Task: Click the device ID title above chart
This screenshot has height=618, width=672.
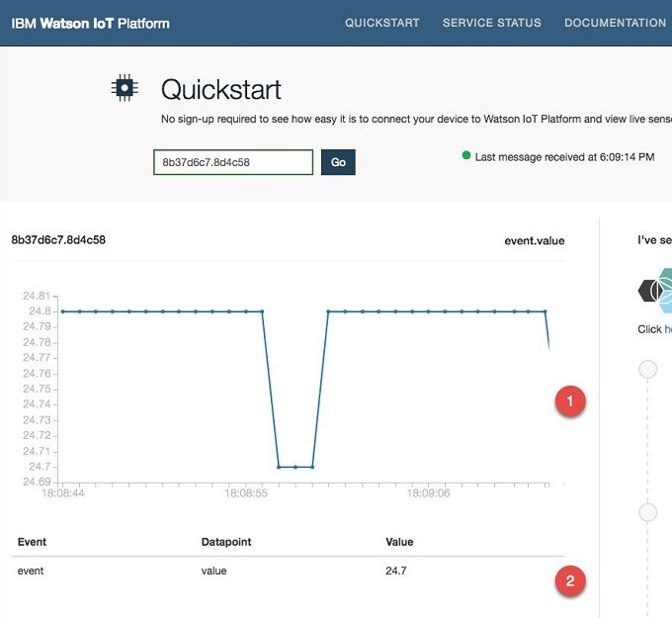Action: point(58,239)
